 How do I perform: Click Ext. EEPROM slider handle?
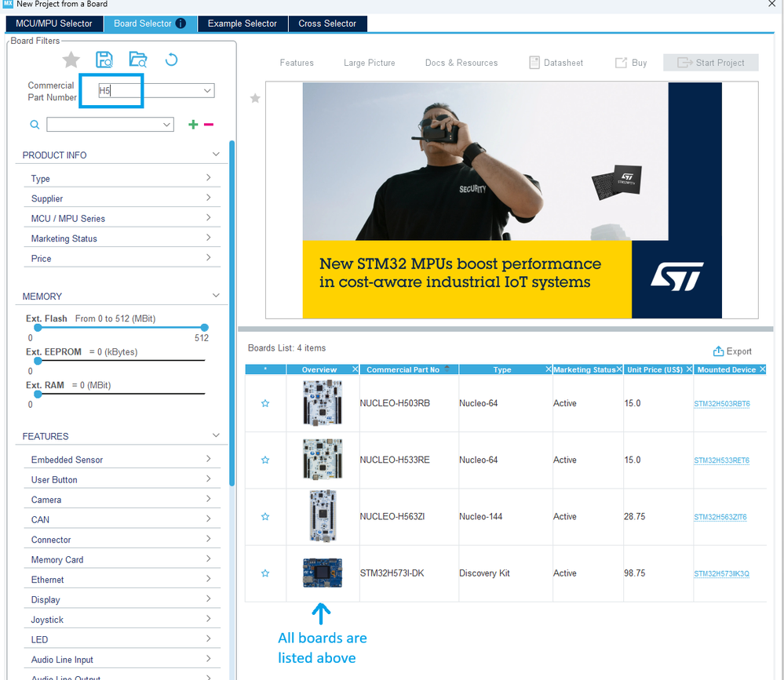[x=38, y=361]
